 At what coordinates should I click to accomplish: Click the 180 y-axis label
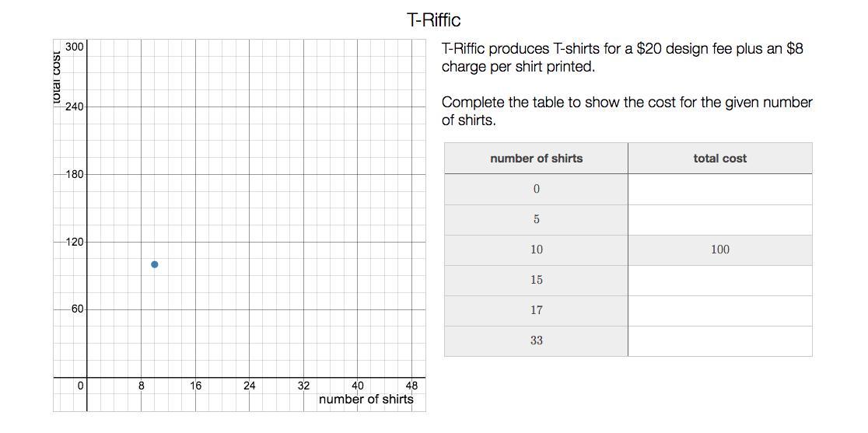[x=74, y=175]
